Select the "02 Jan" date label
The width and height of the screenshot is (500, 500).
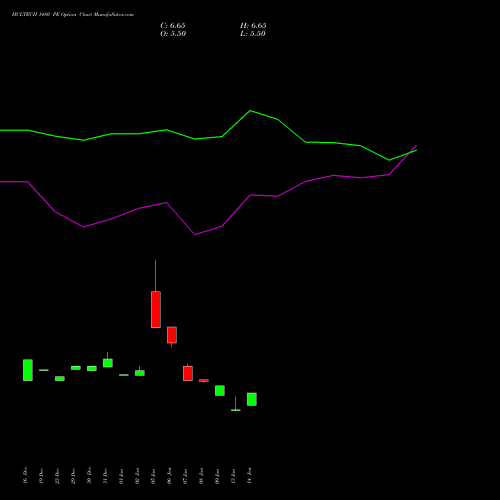[x=137, y=475]
